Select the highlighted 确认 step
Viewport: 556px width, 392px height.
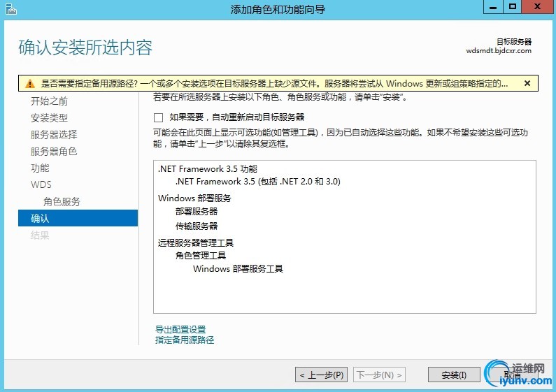coord(78,218)
